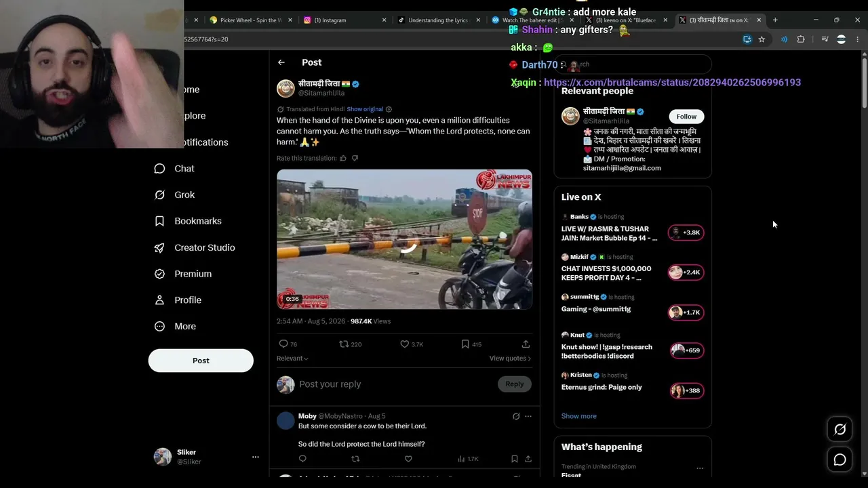Open Bookmarks in the left sidebar

tap(188, 221)
